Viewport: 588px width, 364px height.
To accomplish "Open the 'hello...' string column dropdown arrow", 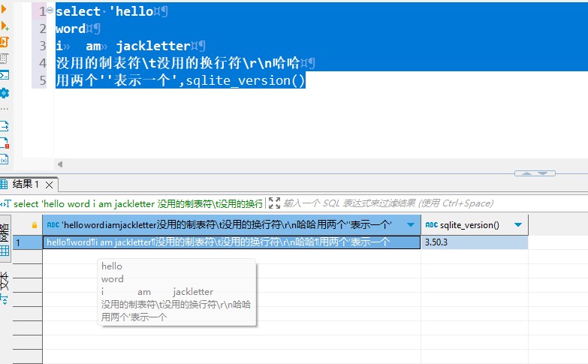I will (411, 225).
